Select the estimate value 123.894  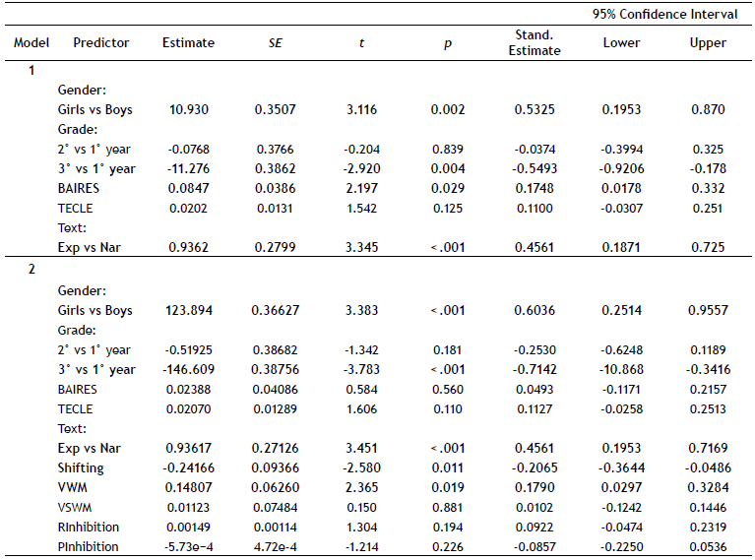[x=187, y=310]
